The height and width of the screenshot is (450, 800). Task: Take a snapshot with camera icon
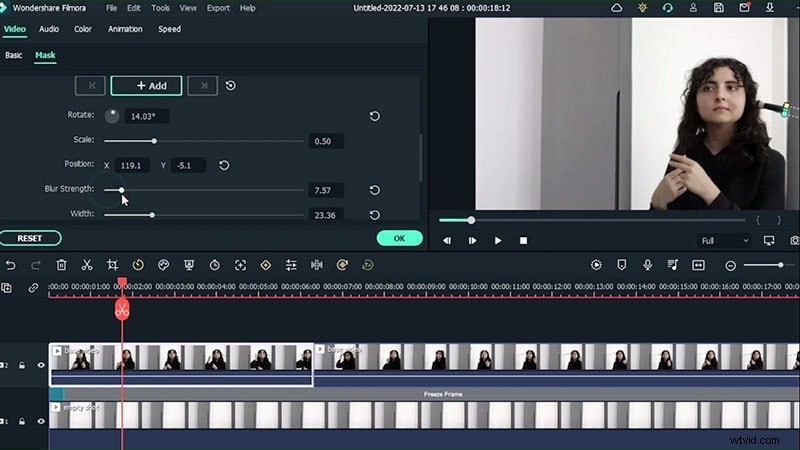[x=794, y=240]
